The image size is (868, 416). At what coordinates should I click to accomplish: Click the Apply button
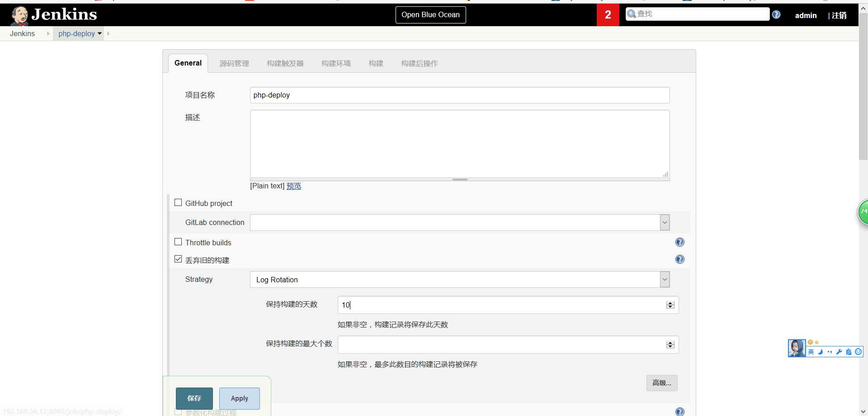(240, 398)
